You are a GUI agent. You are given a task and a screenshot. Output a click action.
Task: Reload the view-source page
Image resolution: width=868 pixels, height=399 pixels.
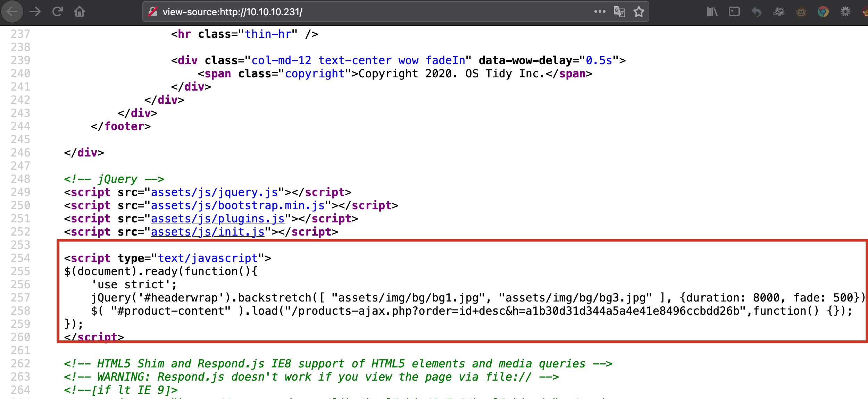point(57,12)
